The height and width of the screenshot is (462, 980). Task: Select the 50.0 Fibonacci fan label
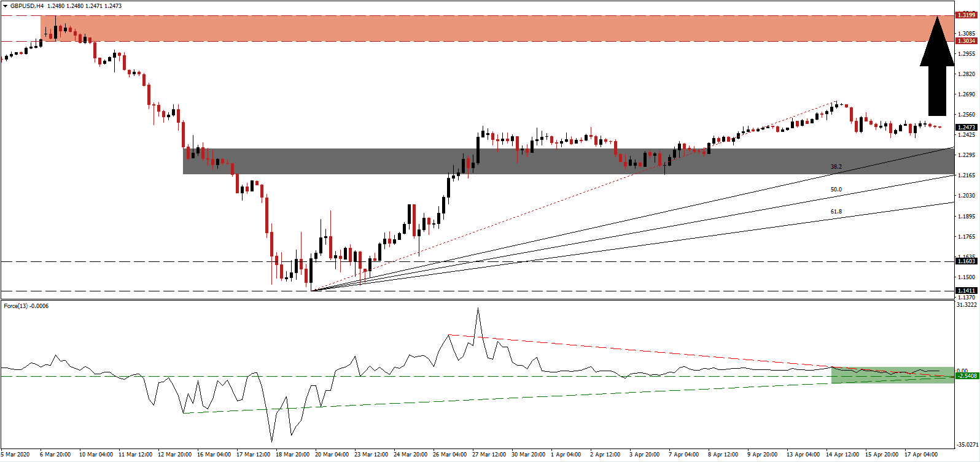(836, 190)
